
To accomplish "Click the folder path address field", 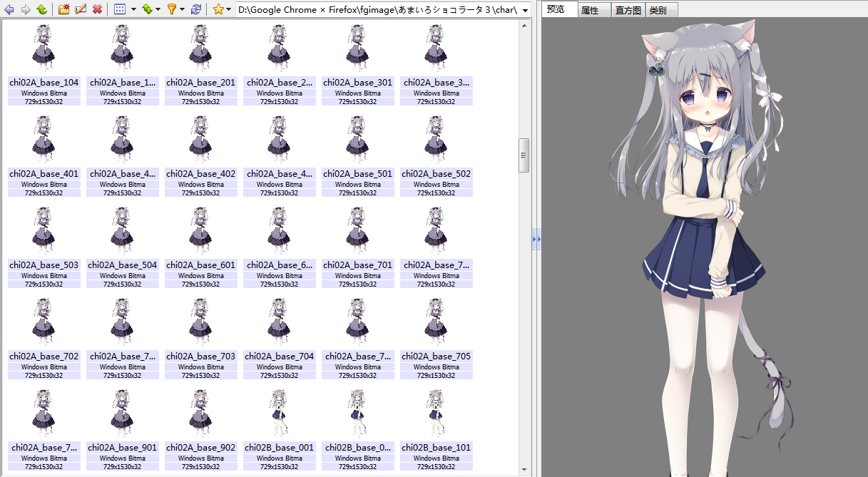I will (x=378, y=10).
